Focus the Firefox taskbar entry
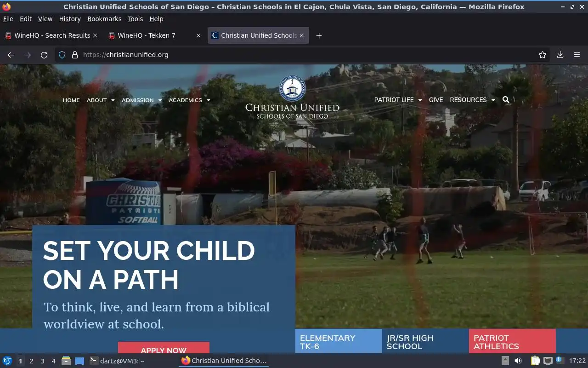Viewport: 588px width, 368px height. point(224,361)
